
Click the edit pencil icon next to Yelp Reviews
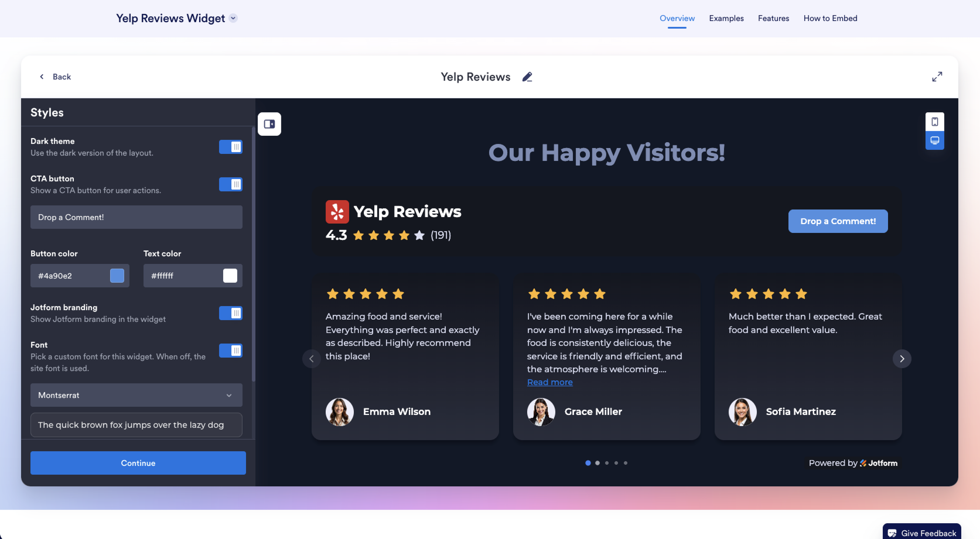click(x=527, y=77)
